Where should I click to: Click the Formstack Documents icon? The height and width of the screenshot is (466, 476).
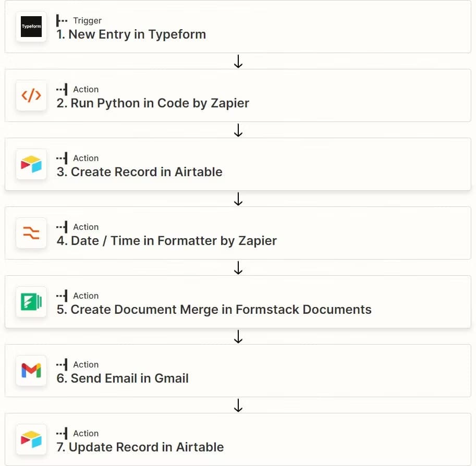31,302
